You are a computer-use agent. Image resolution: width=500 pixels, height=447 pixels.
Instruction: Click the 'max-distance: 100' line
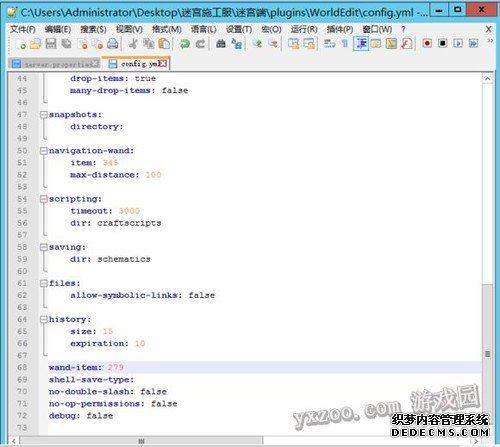(x=115, y=175)
